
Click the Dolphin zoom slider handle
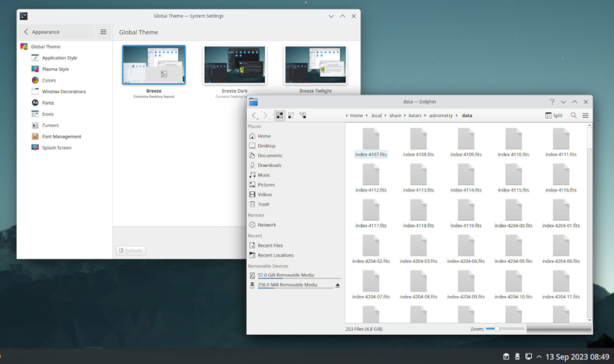click(x=496, y=329)
